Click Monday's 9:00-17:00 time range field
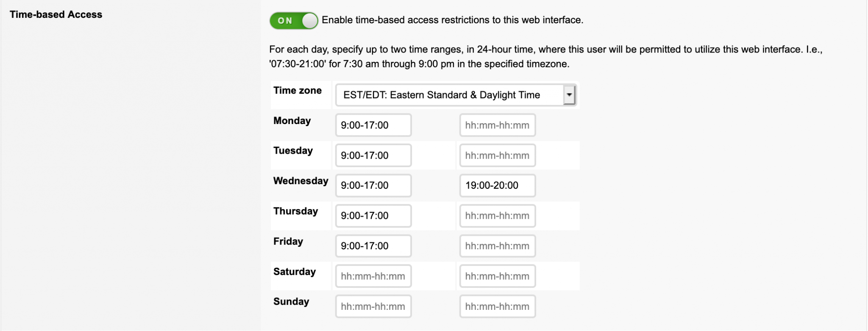Viewport: 868px width, 331px height. click(373, 124)
